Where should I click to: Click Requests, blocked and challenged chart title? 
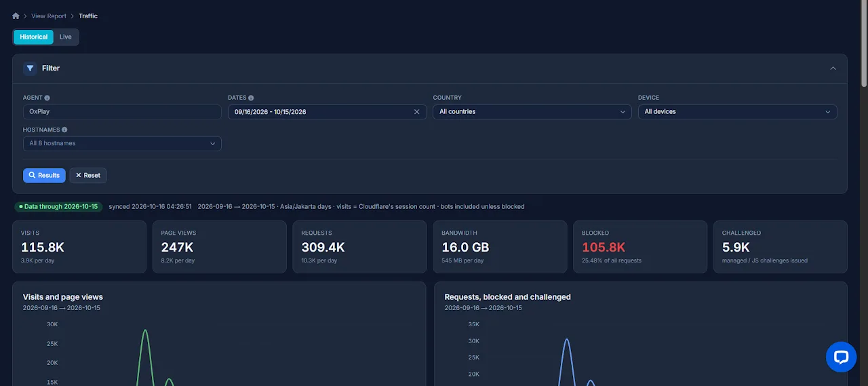click(507, 297)
